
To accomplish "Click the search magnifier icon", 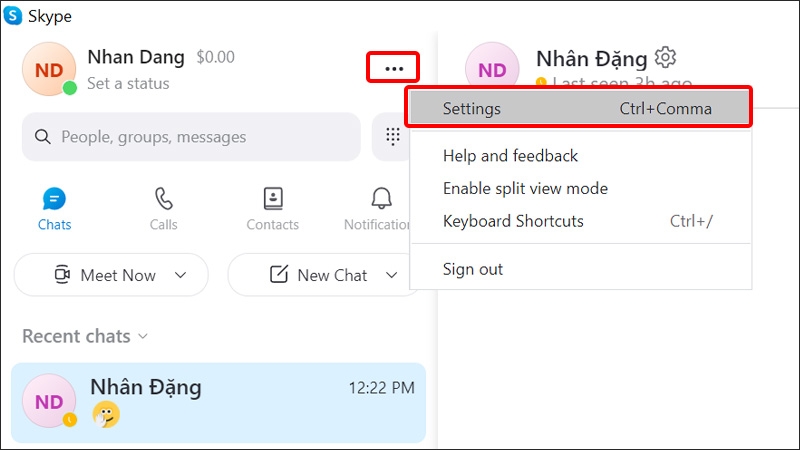I will click(43, 137).
